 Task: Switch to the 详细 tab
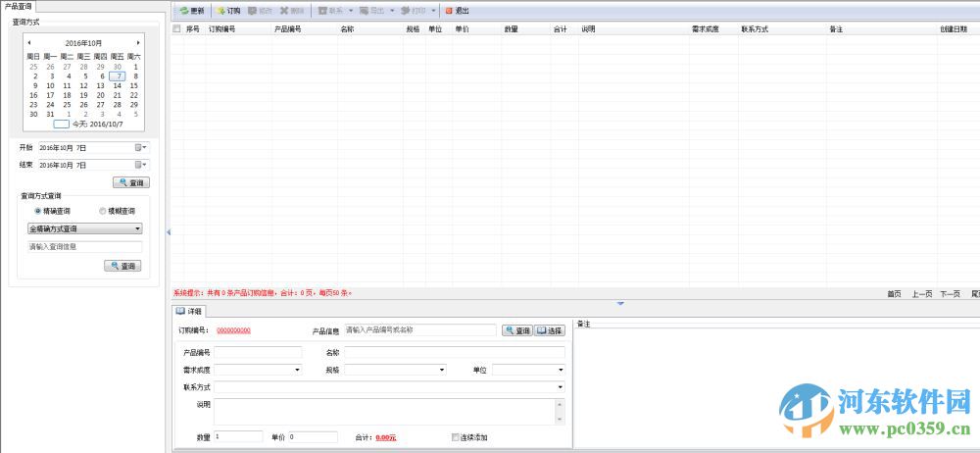[189, 311]
